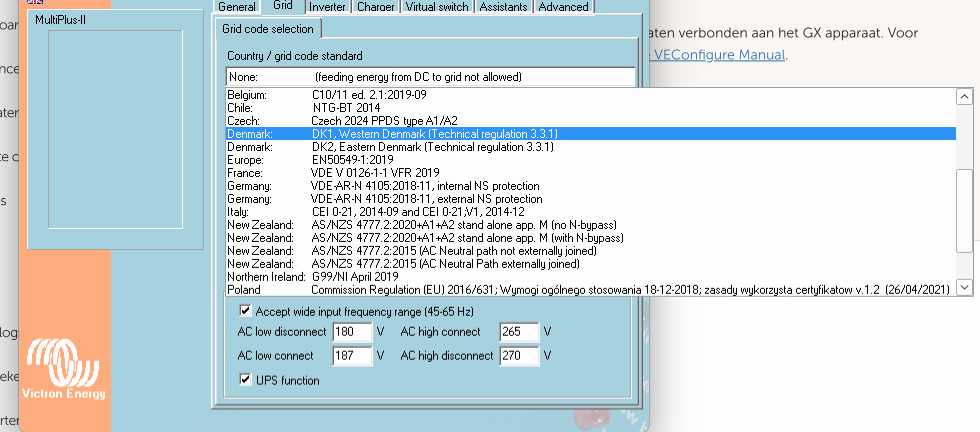
Task: Select Germany internal NS protection entry
Action: [x=590, y=186]
